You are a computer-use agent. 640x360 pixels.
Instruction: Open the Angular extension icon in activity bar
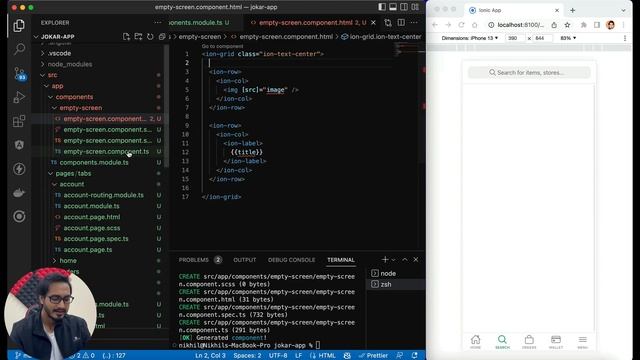pos(19,145)
